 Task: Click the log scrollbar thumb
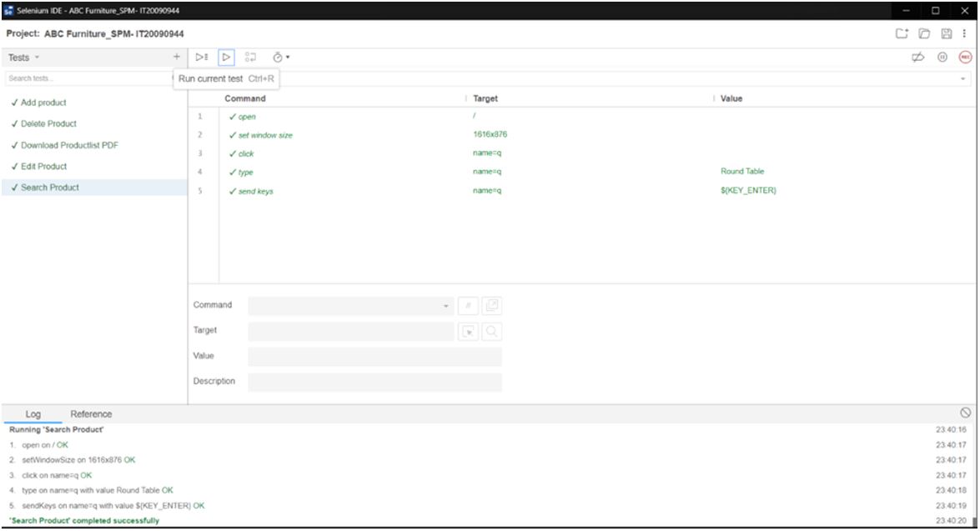[974, 521]
